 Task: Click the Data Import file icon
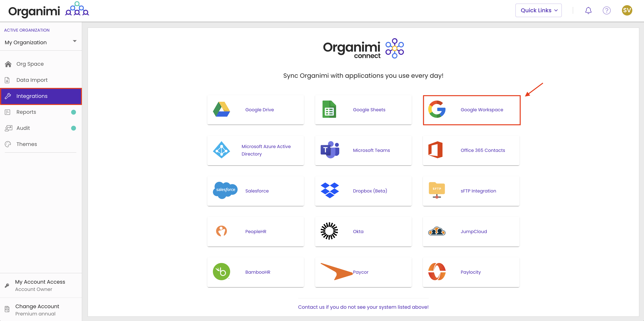pos(7,80)
